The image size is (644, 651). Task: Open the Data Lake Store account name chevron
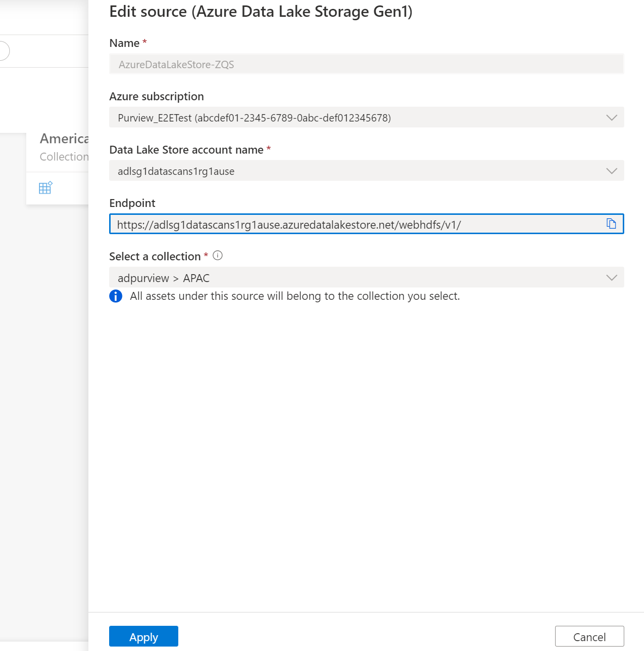tap(611, 171)
